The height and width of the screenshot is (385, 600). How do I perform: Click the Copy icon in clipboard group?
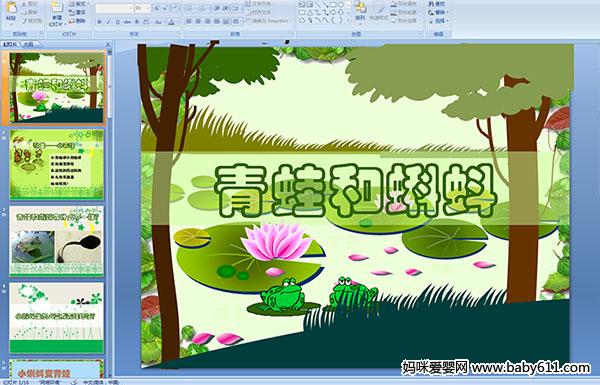click(24, 13)
